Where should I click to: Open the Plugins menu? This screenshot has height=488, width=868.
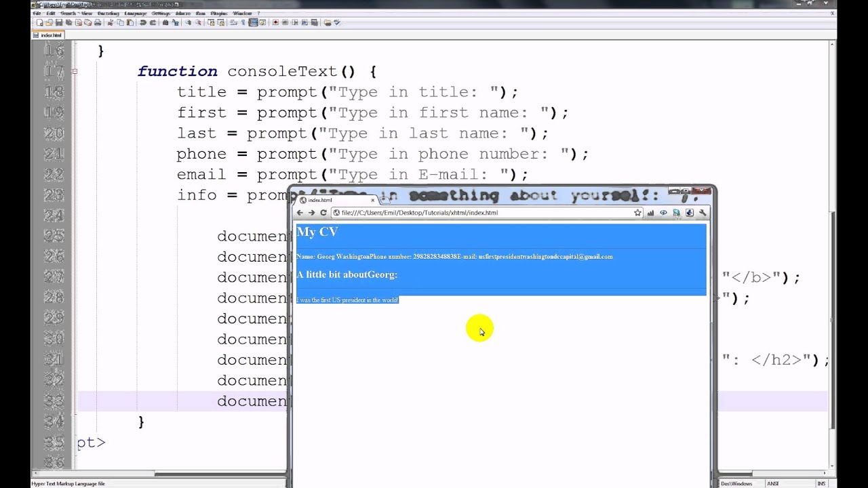219,13
